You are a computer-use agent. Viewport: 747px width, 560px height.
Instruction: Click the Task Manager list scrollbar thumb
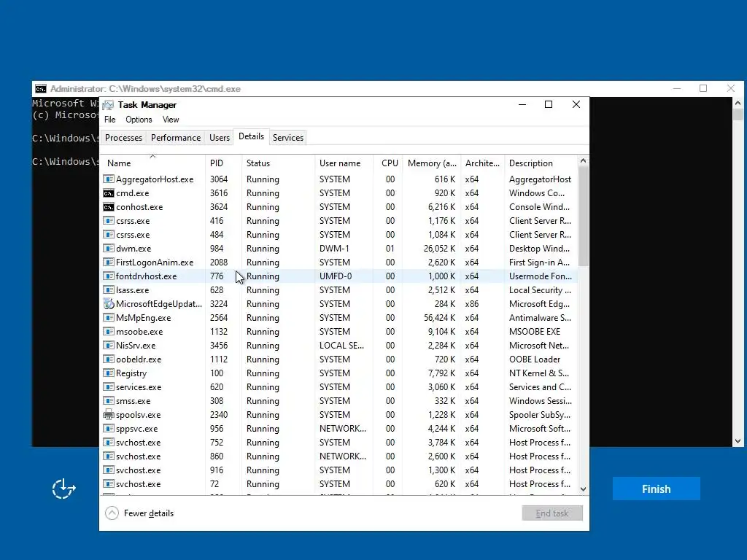point(583,216)
